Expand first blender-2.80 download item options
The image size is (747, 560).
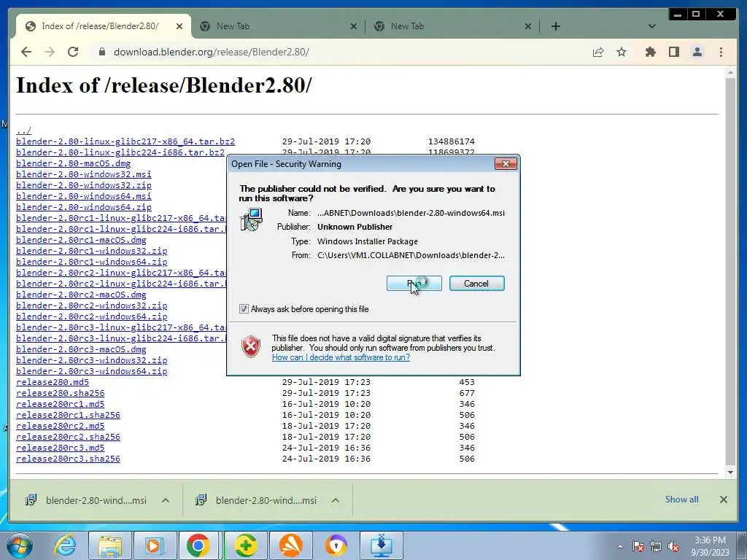[x=166, y=500]
